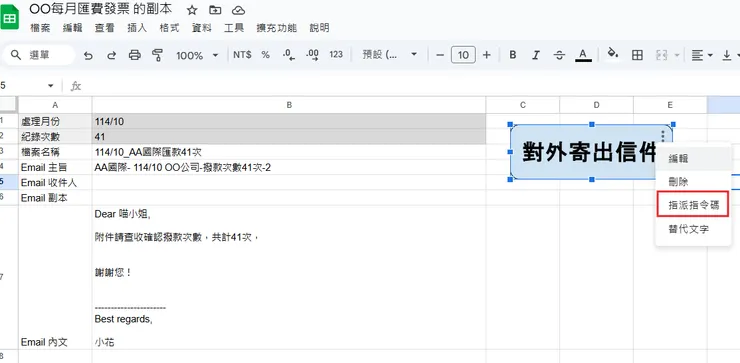
Task: Open the 資料 menu
Action: pos(202,28)
